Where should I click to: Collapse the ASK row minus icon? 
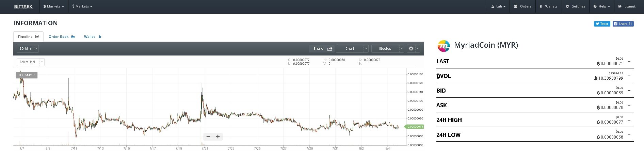(x=629, y=105)
